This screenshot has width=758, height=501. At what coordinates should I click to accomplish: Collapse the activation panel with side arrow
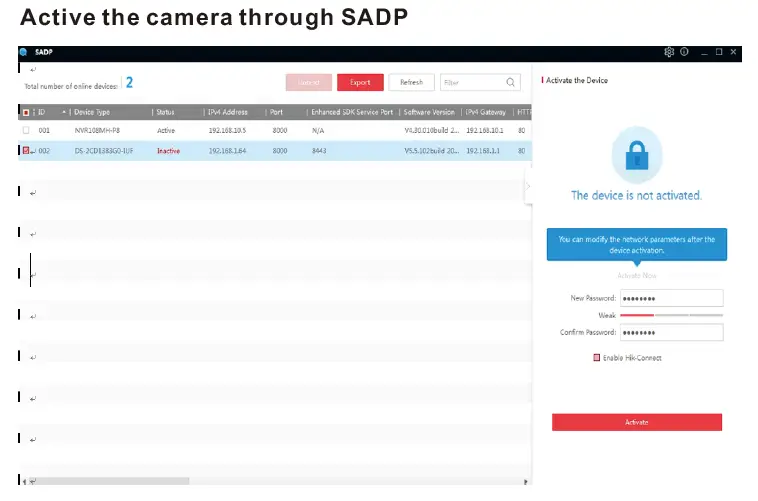click(x=528, y=186)
